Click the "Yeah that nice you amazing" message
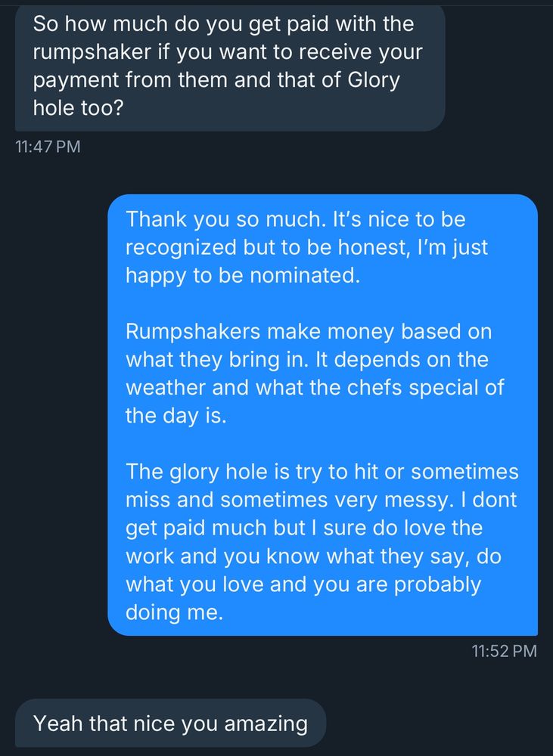This screenshot has width=553, height=756. [170, 724]
